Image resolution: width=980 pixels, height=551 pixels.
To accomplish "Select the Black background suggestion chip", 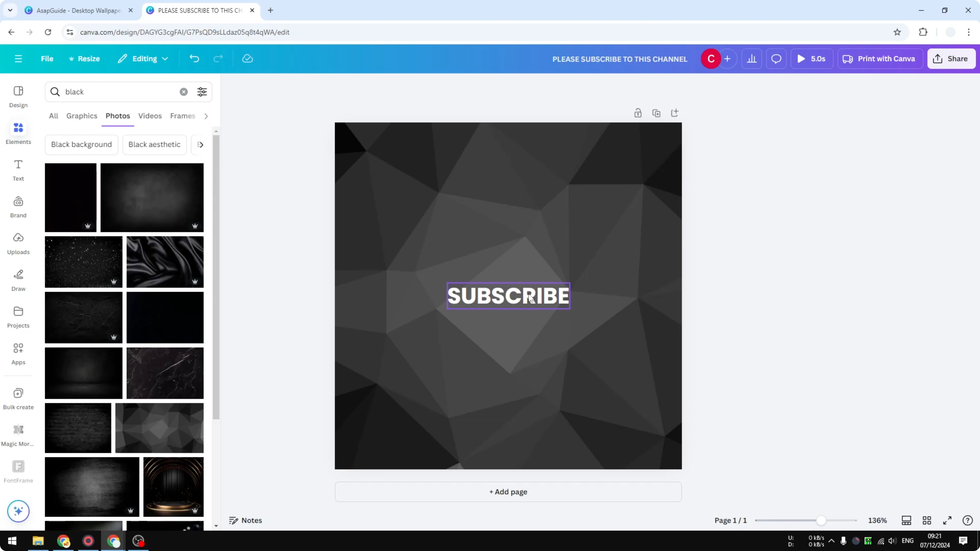I will pyautogui.click(x=81, y=145).
